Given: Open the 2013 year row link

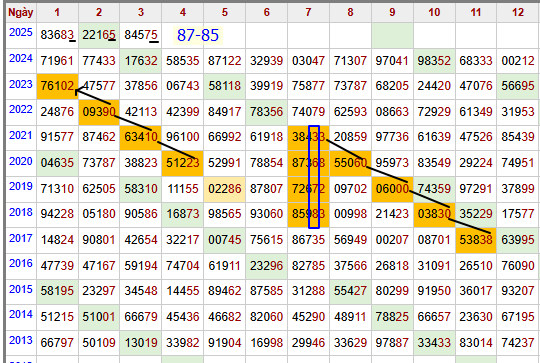Looking at the screenshot, I should 21,341.
